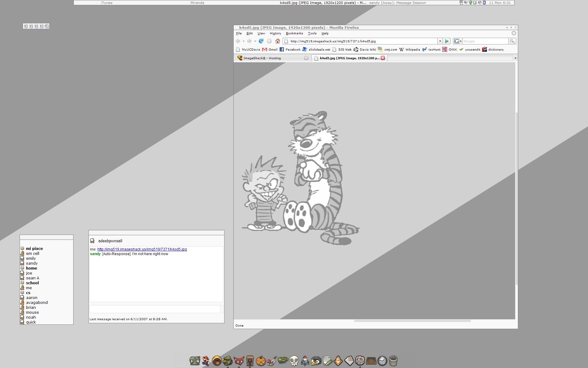Viewport: 588px width, 368px height.
Task: Click the Firefox horizontal scrollbar
Action: (412, 321)
